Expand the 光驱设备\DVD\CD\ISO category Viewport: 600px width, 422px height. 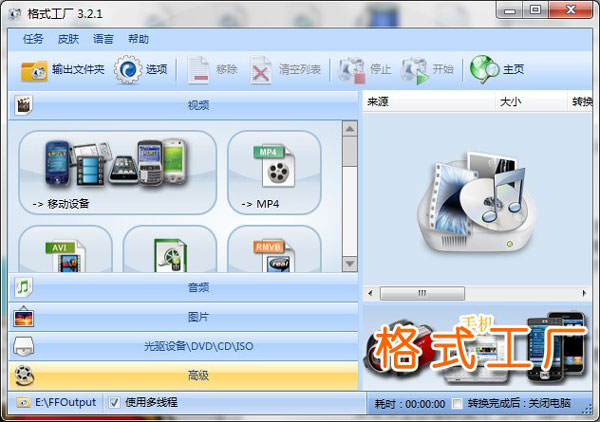point(184,346)
